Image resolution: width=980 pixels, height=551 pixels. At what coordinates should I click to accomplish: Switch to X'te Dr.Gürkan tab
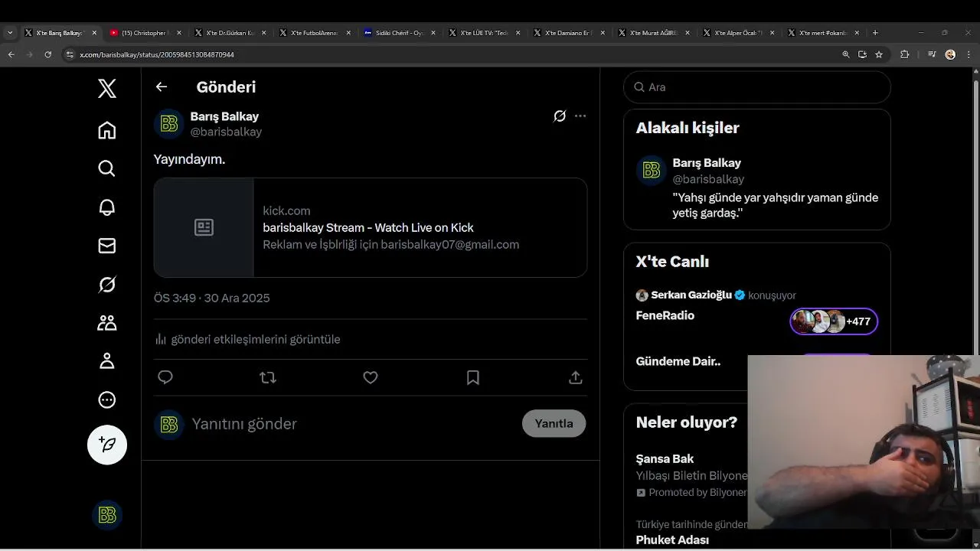tap(228, 33)
